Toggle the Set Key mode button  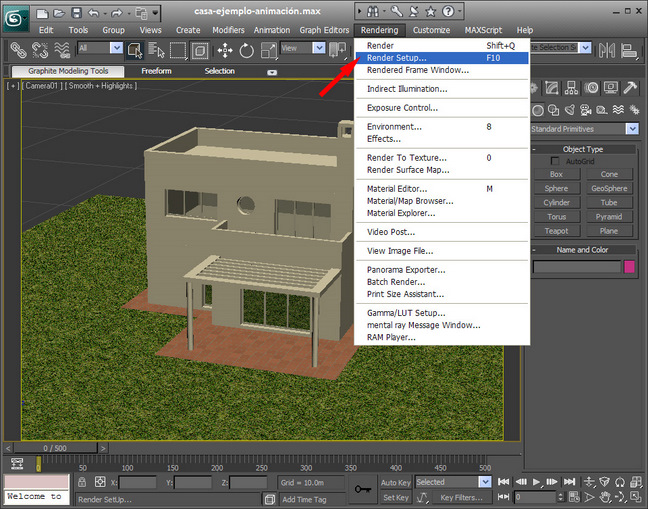point(395,497)
